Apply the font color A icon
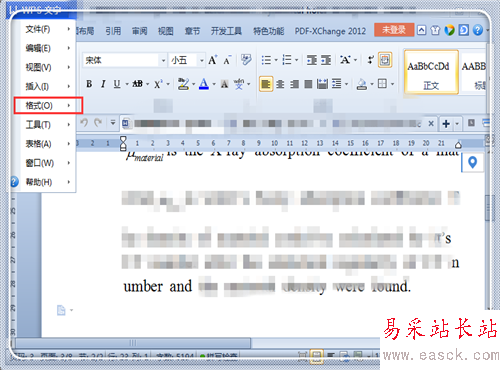This screenshot has width=500, height=370. click(x=204, y=84)
